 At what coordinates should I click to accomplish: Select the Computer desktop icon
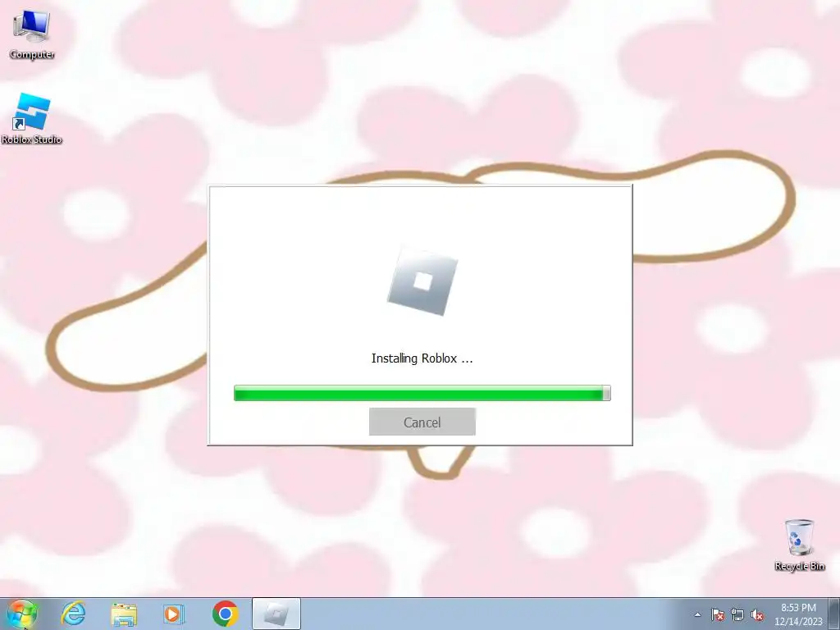[32, 34]
